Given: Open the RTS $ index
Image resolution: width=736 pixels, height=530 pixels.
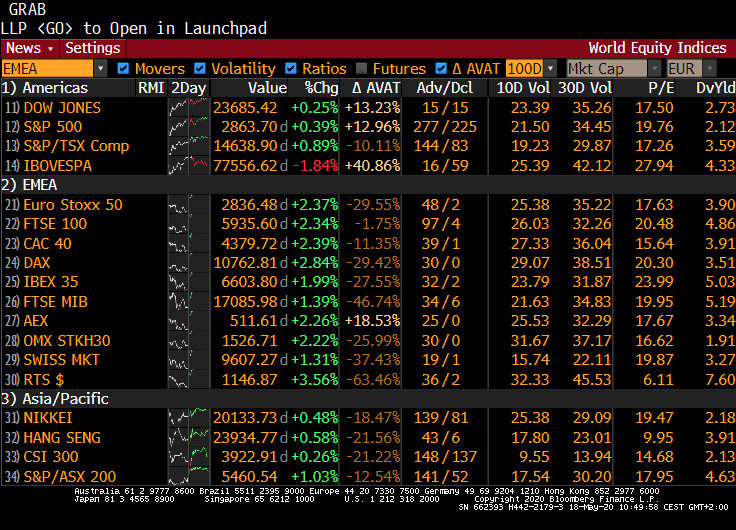Looking at the screenshot, I should tap(44, 379).
